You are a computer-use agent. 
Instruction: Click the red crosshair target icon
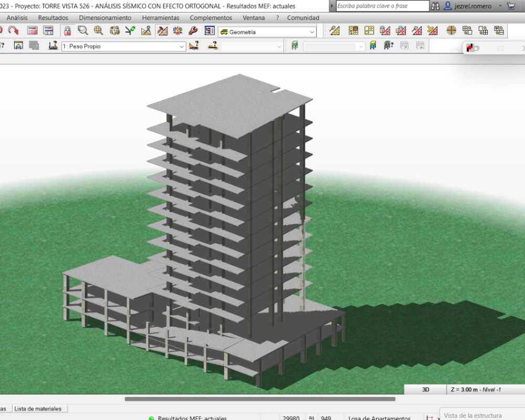(451, 30)
